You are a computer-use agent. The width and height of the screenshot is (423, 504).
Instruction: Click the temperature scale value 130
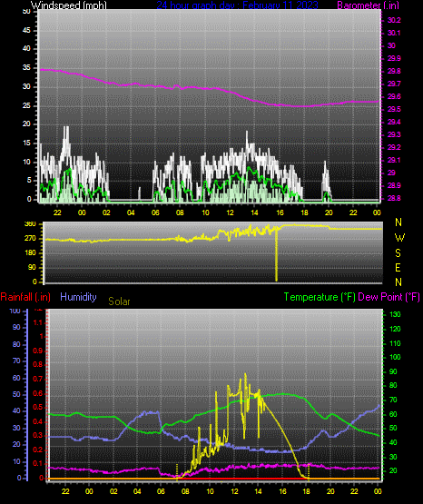pyautogui.click(x=395, y=314)
